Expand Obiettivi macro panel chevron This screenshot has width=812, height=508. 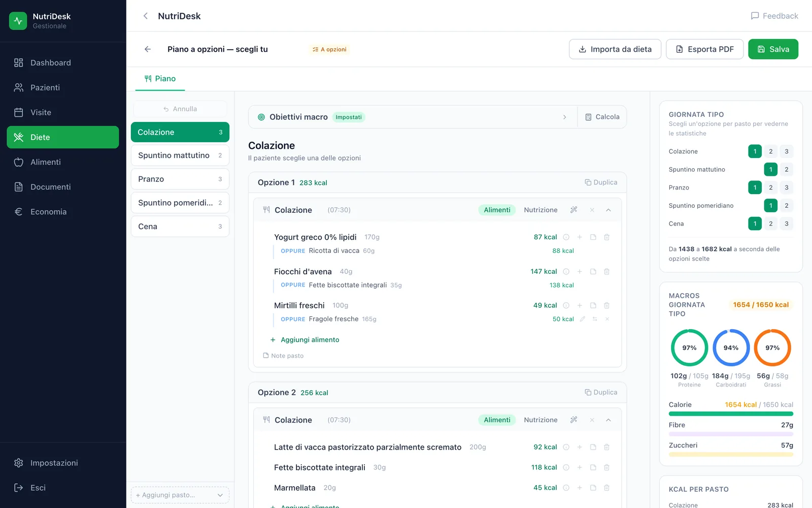(x=564, y=117)
